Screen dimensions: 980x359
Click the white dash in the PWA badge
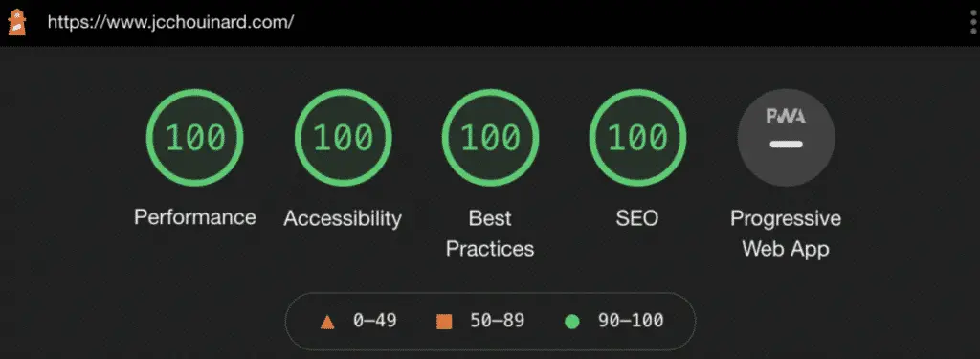(786, 145)
